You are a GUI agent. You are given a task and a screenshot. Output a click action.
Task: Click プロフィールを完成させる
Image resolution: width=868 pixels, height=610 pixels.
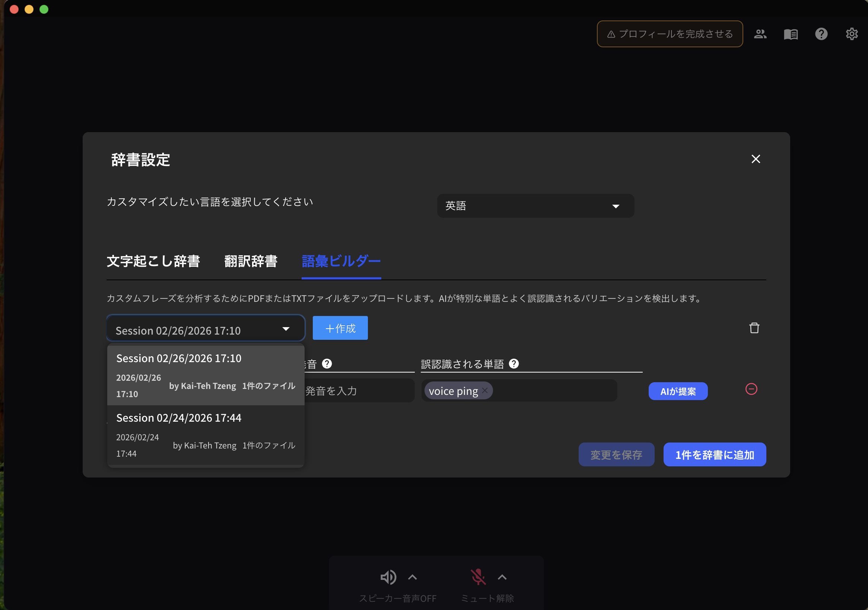(x=669, y=33)
